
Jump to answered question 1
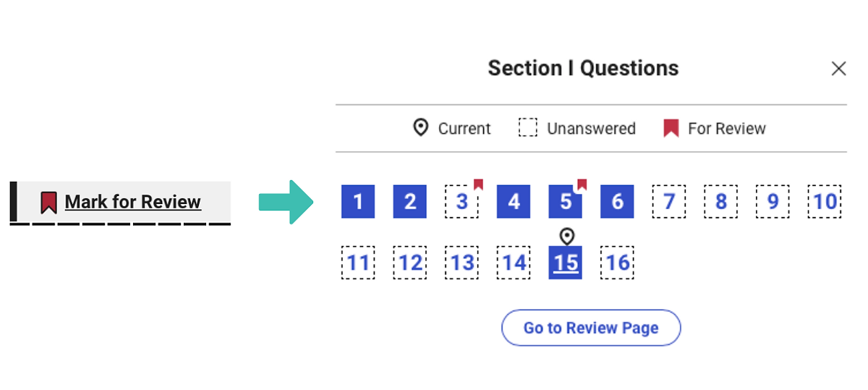(x=358, y=201)
